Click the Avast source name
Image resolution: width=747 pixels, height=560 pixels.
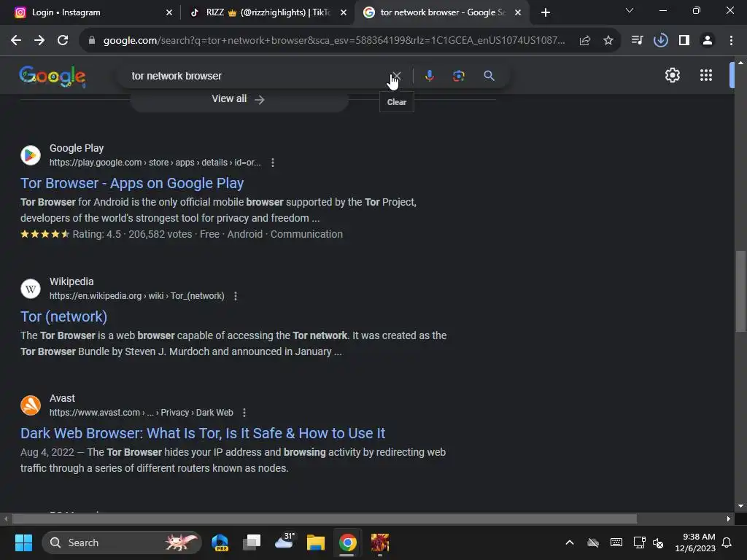63,399
